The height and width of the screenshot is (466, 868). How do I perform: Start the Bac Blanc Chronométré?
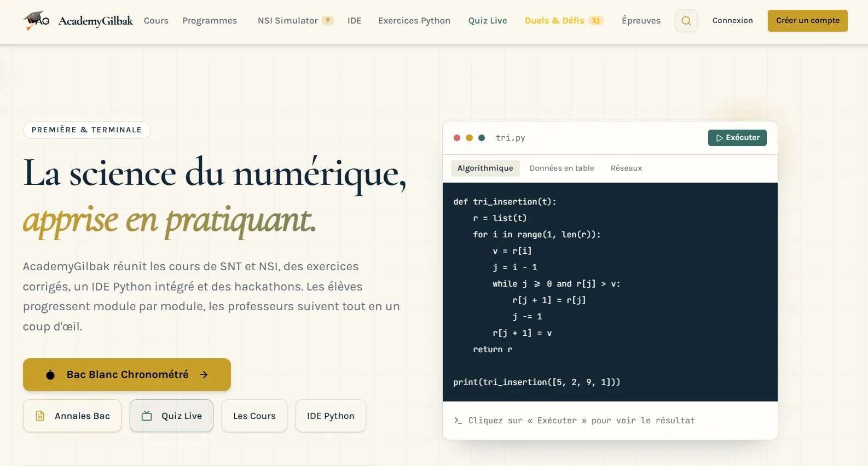click(127, 375)
